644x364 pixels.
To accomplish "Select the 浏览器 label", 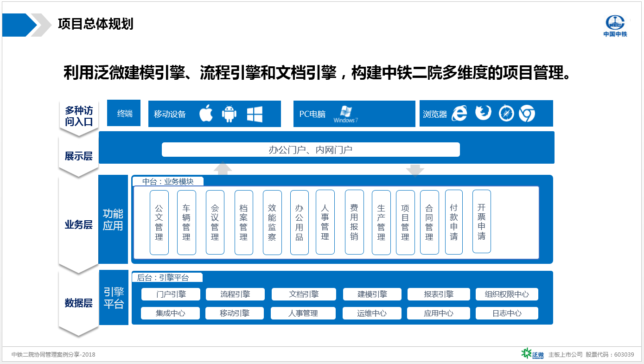I will 435,114.
